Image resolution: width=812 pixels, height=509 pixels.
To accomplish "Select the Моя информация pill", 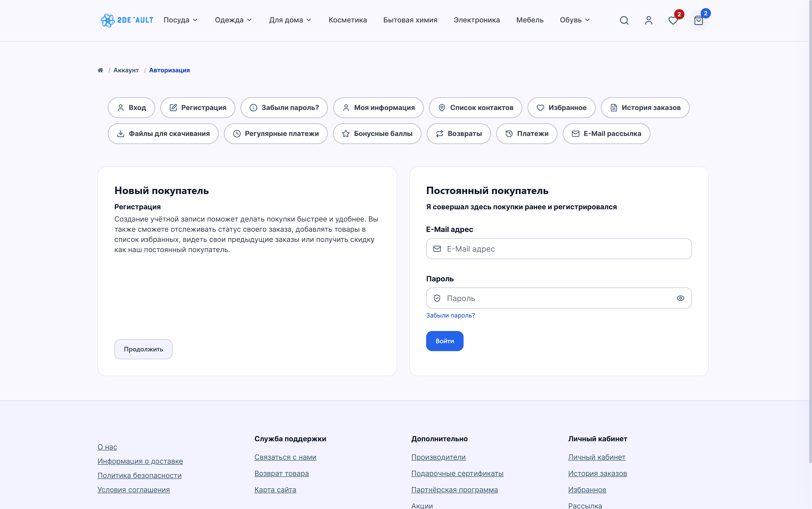I will (x=378, y=108).
